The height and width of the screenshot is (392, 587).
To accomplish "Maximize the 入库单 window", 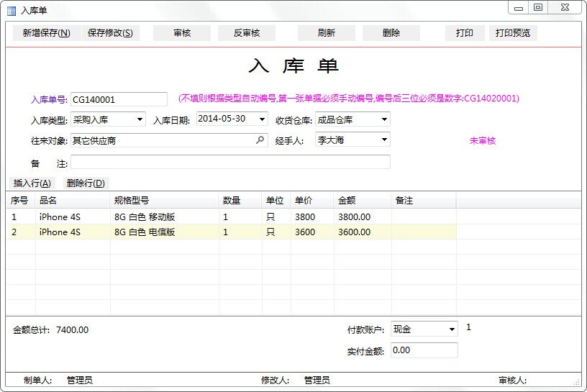I will 538,8.
